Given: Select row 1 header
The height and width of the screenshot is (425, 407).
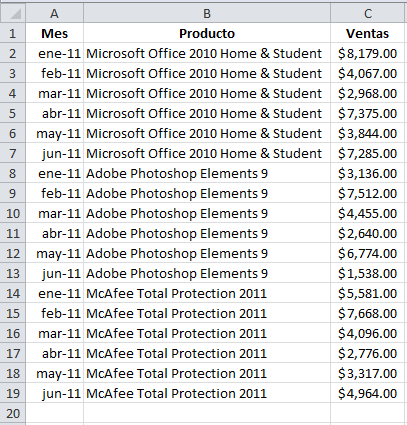Looking at the screenshot, I should click(x=13, y=33).
